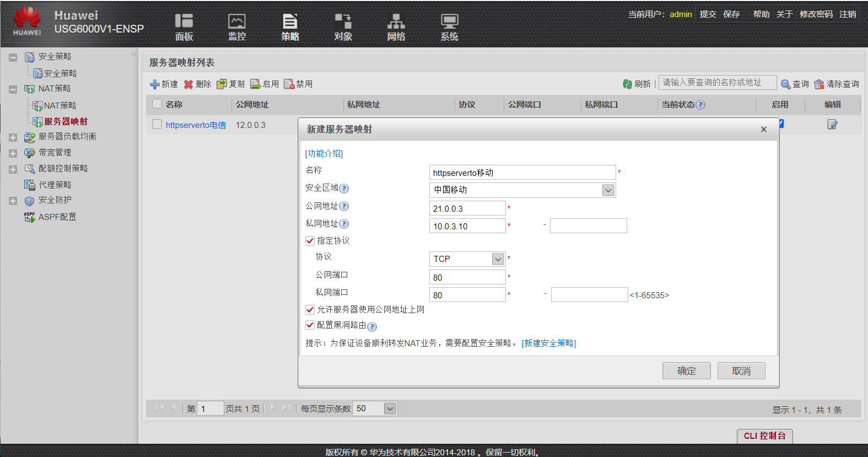Click help icon beside 公网地址
868x457 pixels.
(x=344, y=206)
